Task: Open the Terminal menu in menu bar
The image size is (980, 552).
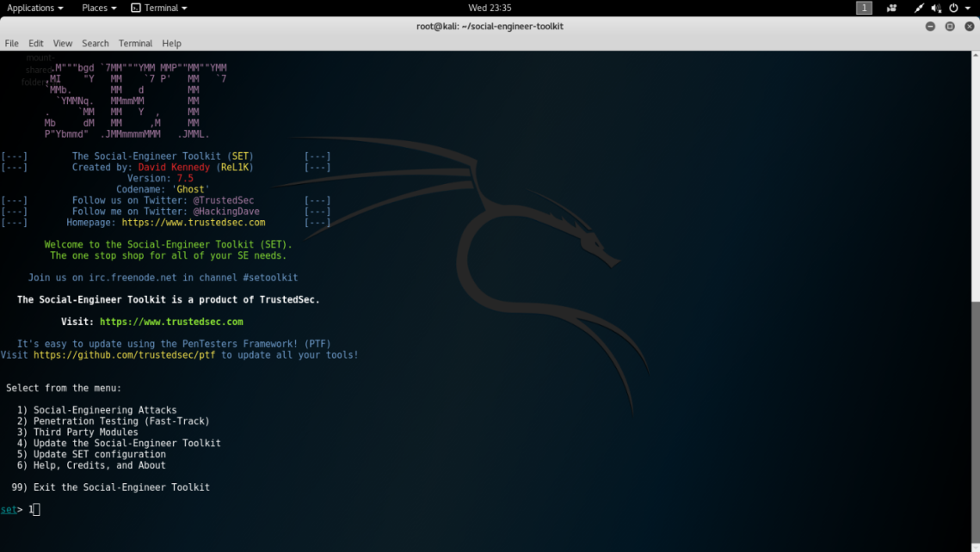Action: click(x=135, y=43)
